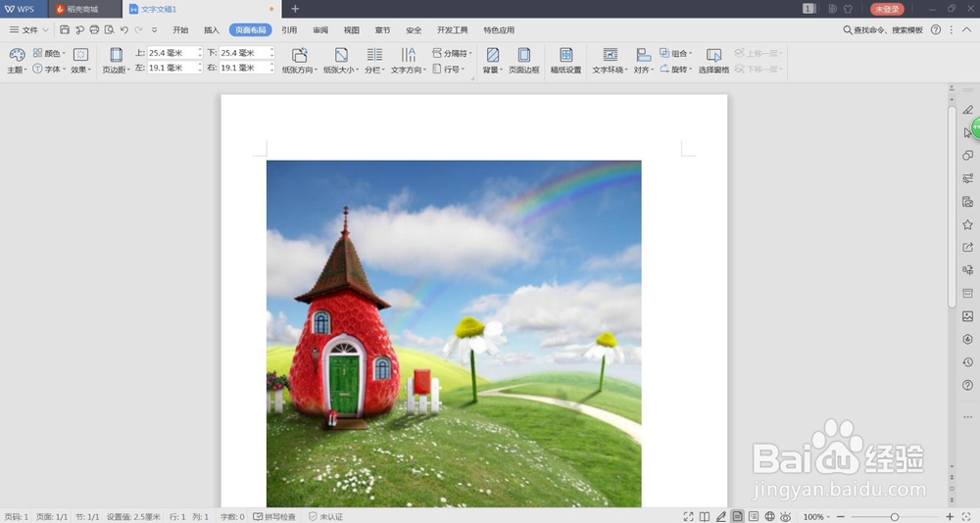Open 选择窗格 selection pane
The width and height of the screenshot is (980, 523).
(713, 62)
